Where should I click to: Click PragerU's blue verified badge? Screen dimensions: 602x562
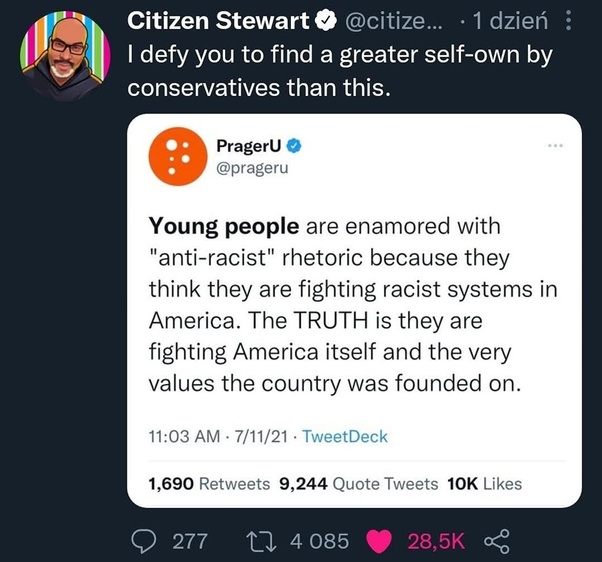294,146
